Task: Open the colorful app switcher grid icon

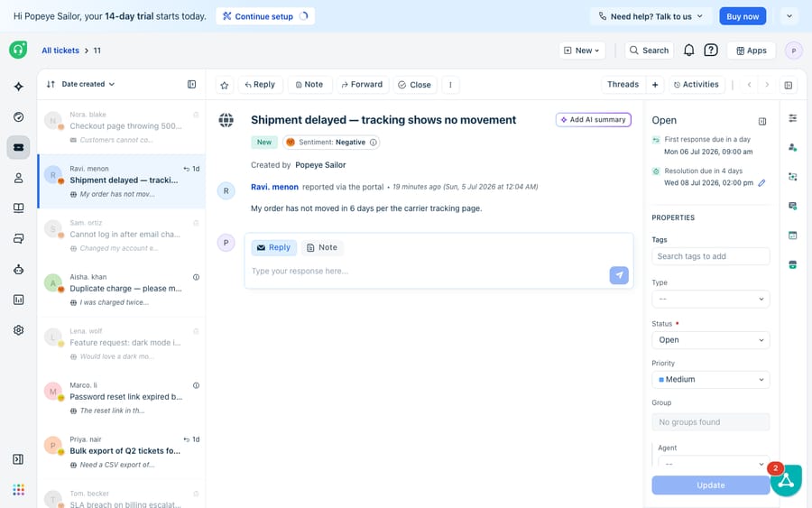Action: tap(19, 489)
